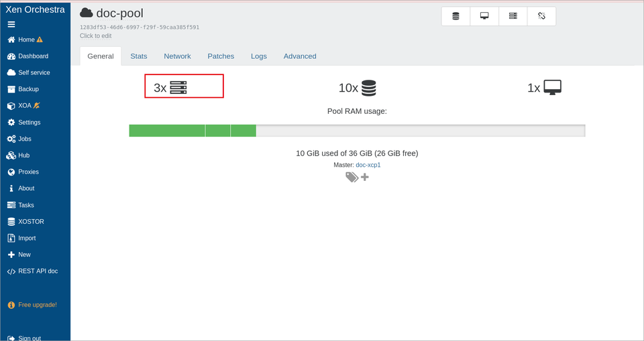Open the storage button in top toolbar
This screenshot has width=644, height=341.
tap(455, 16)
